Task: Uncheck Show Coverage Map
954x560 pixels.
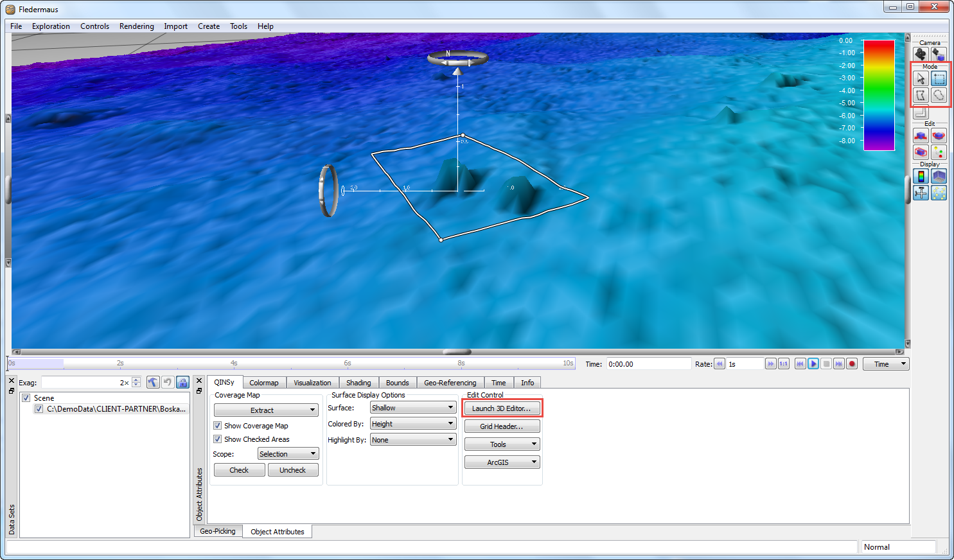Action: 218,426
